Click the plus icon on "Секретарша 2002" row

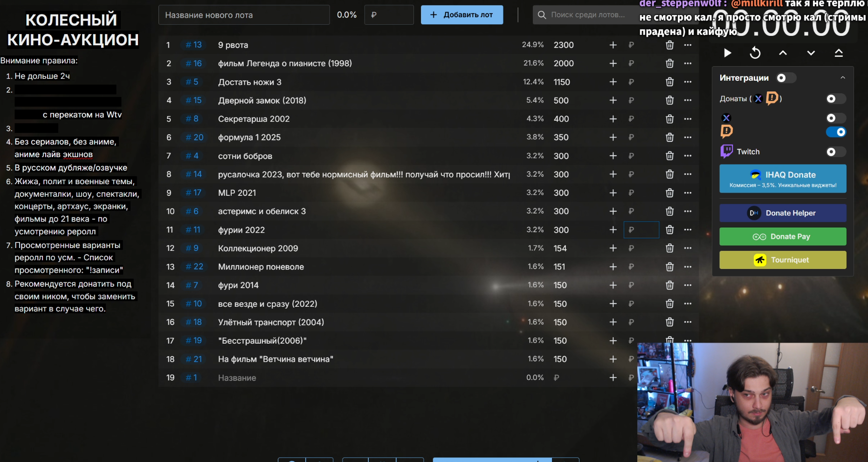click(x=613, y=119)
